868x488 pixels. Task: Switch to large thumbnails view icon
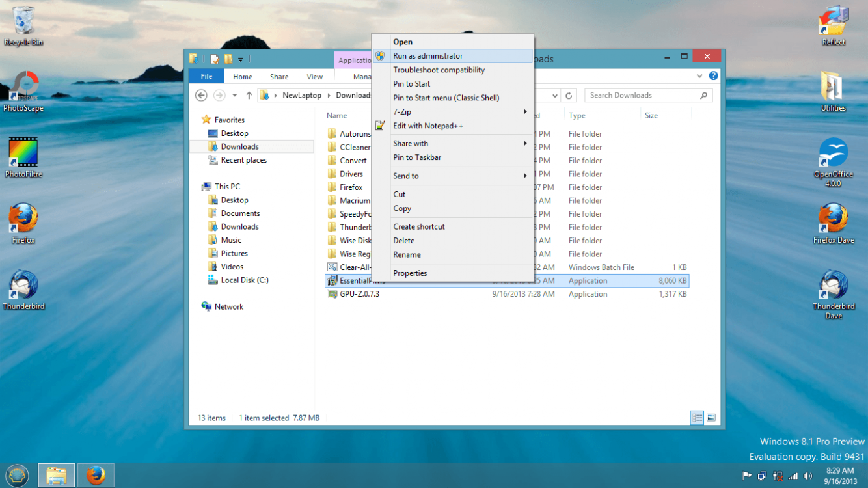coord(711,418)
